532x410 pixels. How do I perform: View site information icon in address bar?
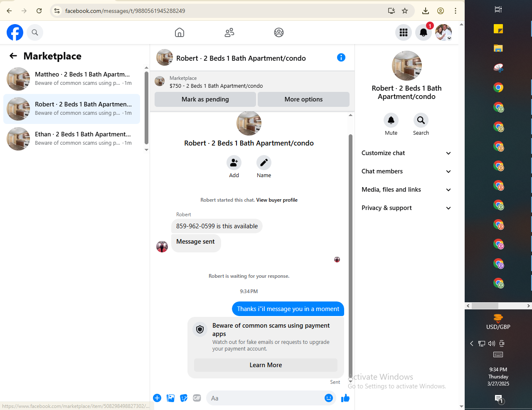pyautogui.click(x=57, y=11)
